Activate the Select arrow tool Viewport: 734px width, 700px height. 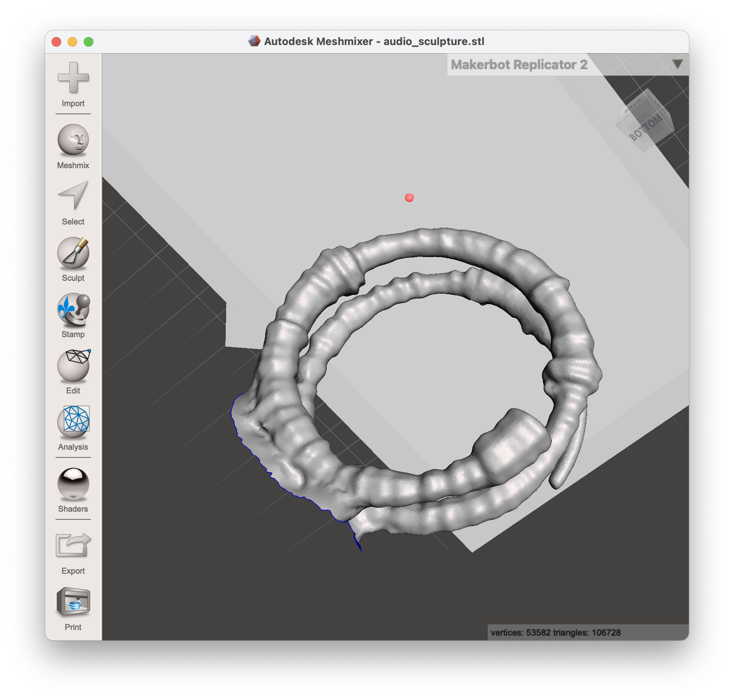pos(73,196)
